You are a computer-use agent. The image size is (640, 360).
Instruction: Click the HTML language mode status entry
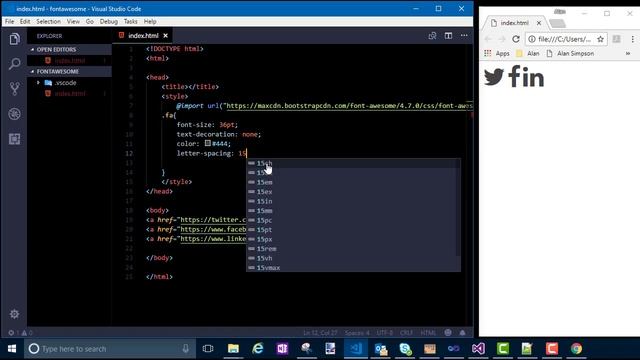pyautogui.click(x=428, y=333)
